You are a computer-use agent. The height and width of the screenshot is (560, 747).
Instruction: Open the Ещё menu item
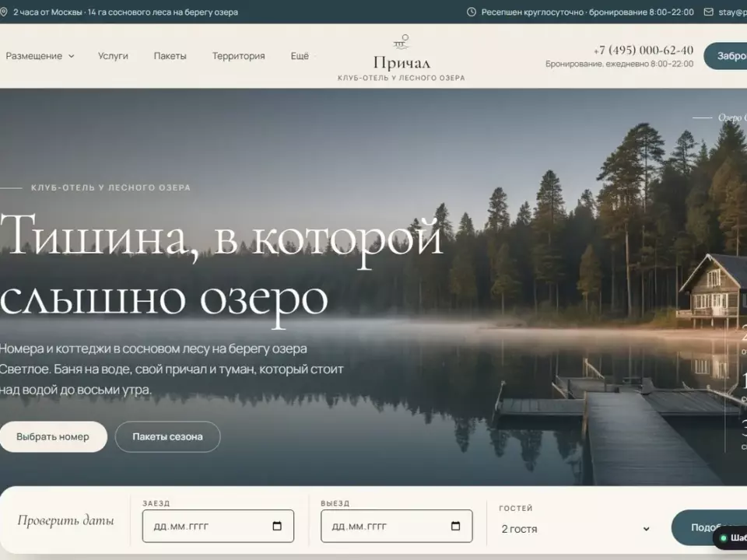pyautogui.click(x=300, y=56)
